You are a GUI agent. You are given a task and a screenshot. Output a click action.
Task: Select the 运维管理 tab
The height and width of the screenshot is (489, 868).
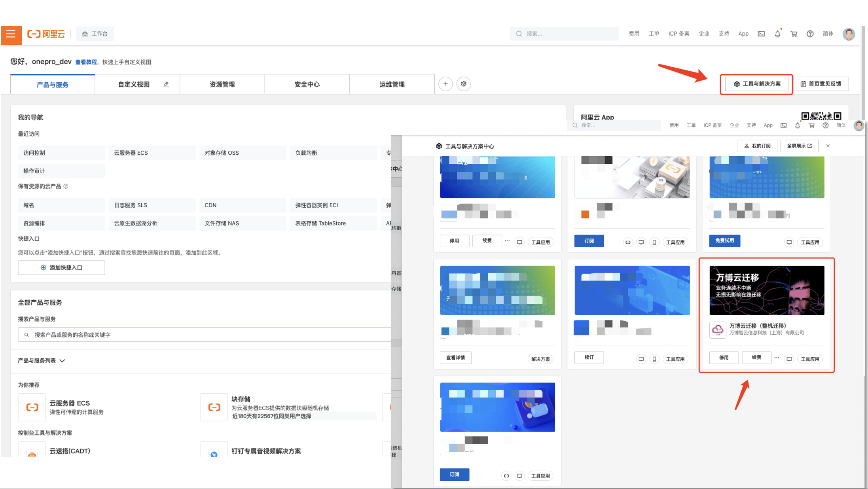[392, 84]
